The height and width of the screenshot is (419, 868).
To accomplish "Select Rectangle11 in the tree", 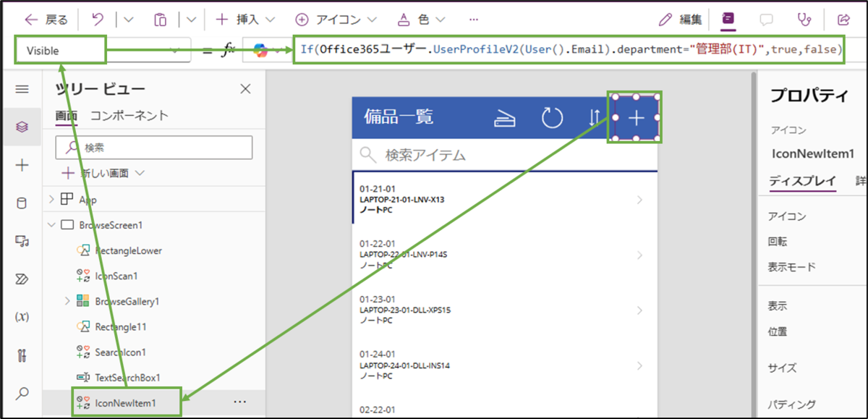I will (x=120, y=326).
